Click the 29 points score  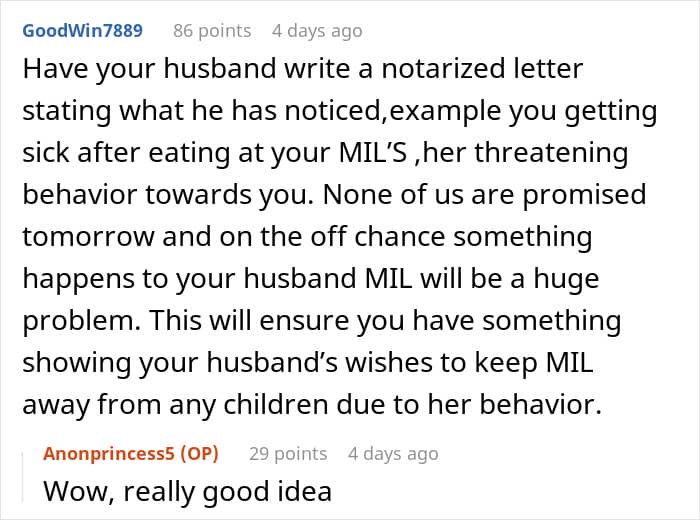click(288, 453)
